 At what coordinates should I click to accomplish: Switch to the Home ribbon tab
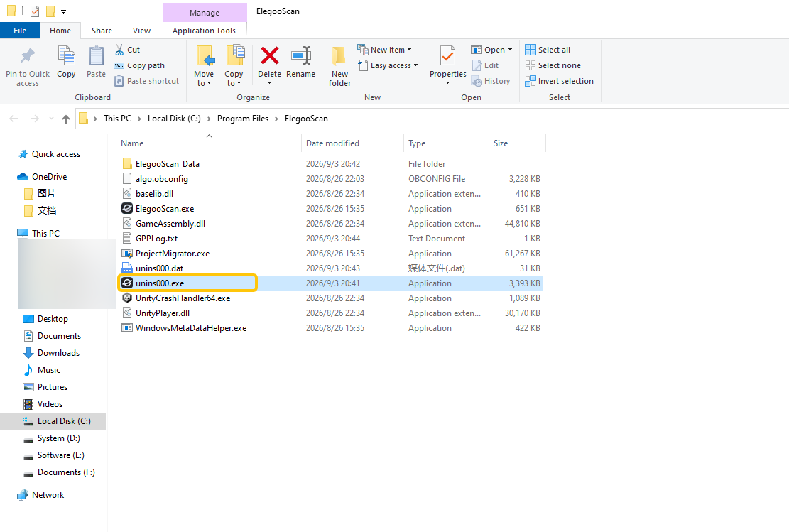(x=60, y=31)
